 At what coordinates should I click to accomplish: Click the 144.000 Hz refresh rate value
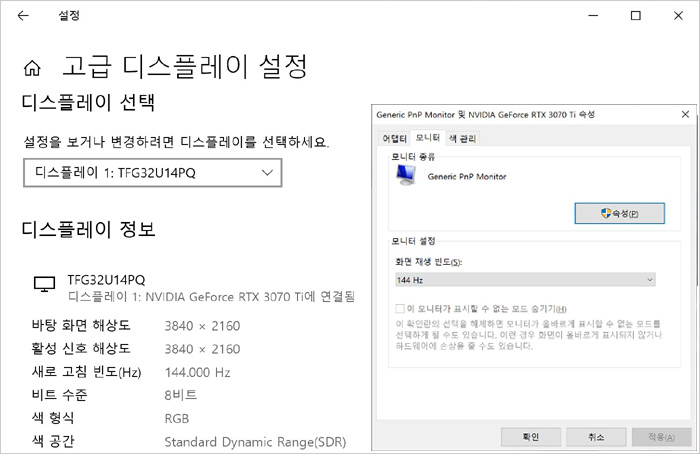coord(197,372)
